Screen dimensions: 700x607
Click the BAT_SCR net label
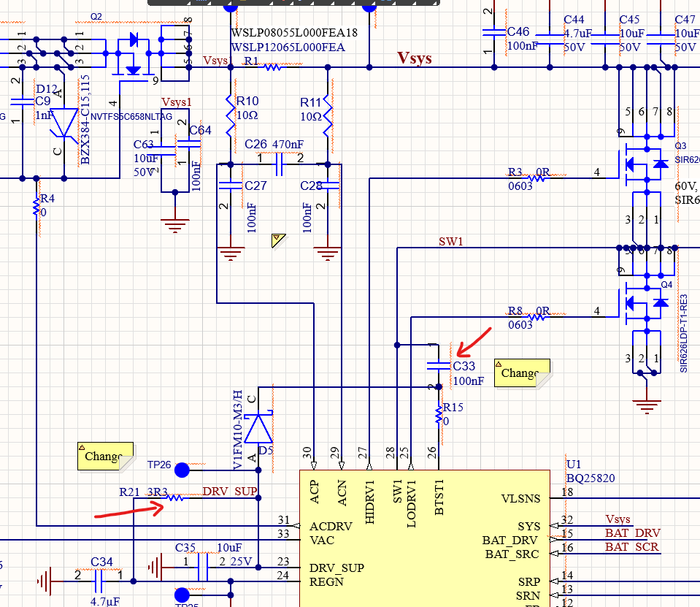coord(631,546)
